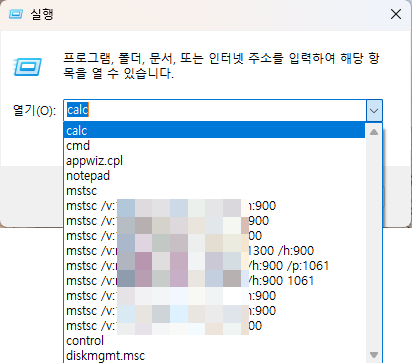
Task: Select the mstsc entry ending /h:900 /p:1061
Action: point(214,266)
